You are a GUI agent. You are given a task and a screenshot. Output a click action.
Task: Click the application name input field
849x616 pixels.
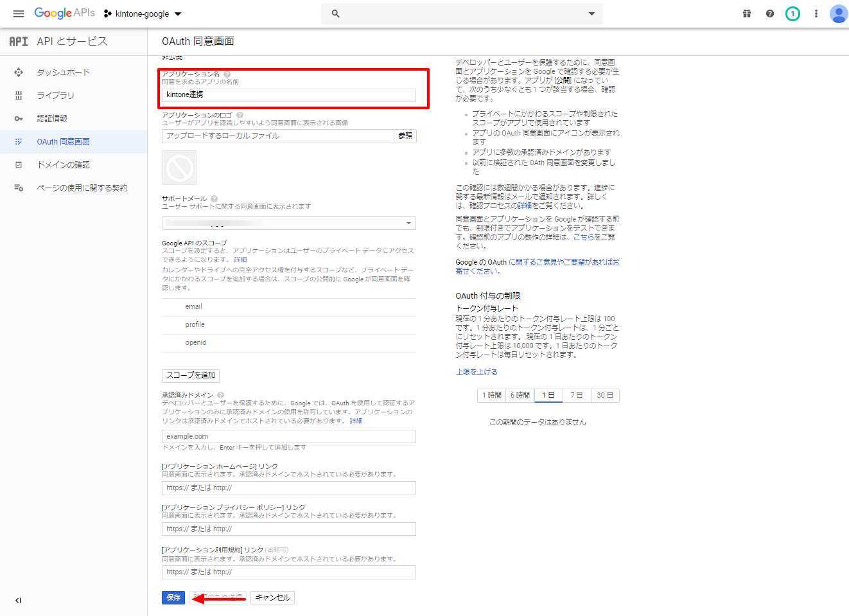[289, 94]
